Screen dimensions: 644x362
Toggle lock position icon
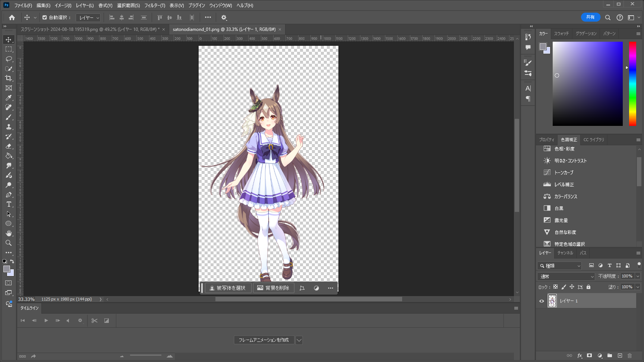[x=572, y=287]
